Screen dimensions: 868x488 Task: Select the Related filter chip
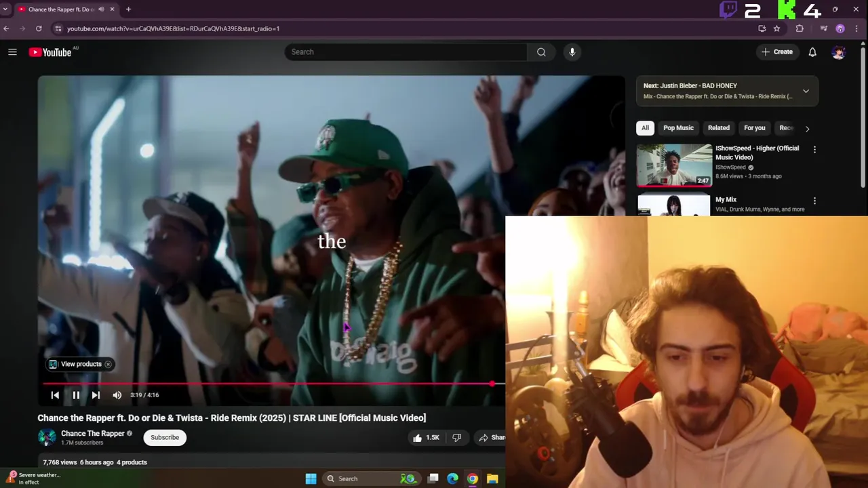[719, 128]
